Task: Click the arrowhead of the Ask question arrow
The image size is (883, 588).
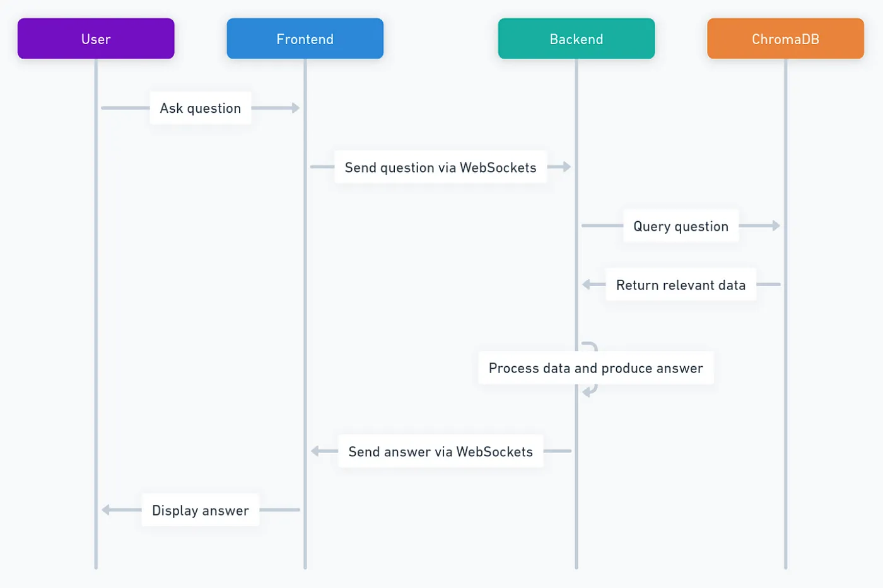Action: pos(296,108)
